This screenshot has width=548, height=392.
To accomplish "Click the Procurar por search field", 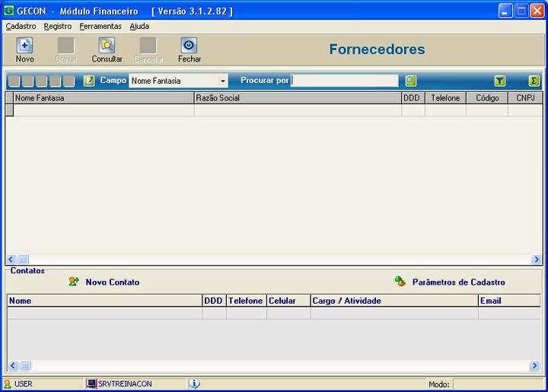I will tap(344, 81).
